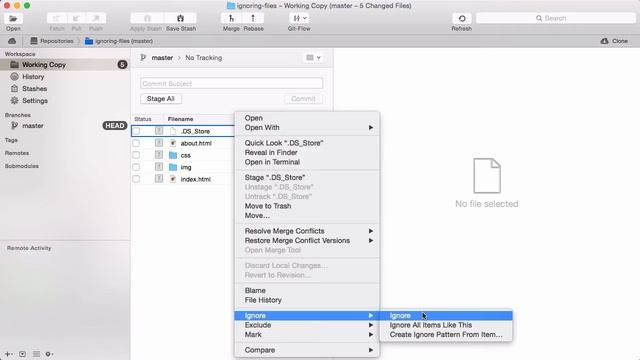Click the Filename column header
Screen dimensions: 640x360
tap(180, 119)
